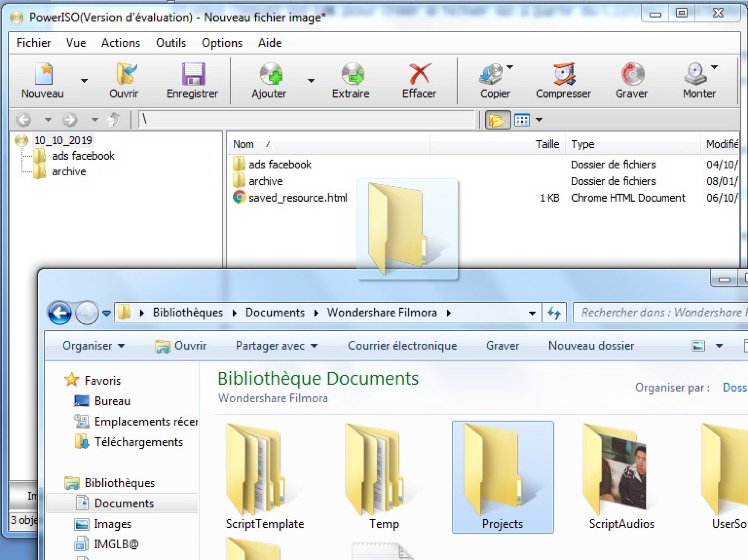Click Courrier électronique in Explorer toolbar
The width and height of the screenshot is (748, 560).
point(402,346)
